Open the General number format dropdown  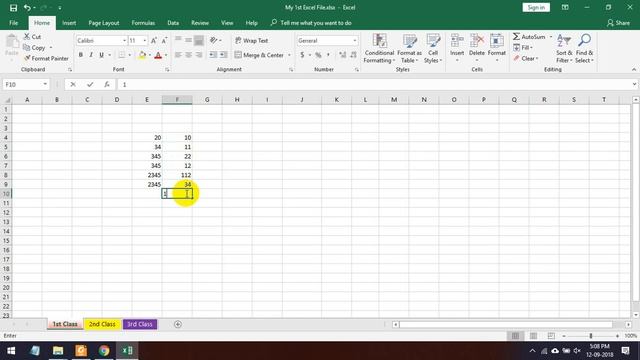355,41
